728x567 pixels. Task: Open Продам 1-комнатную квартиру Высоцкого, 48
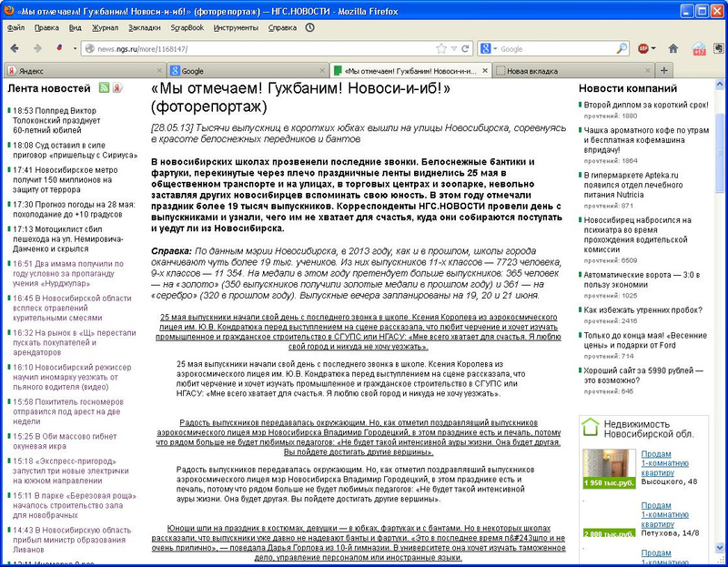[665, 463]
